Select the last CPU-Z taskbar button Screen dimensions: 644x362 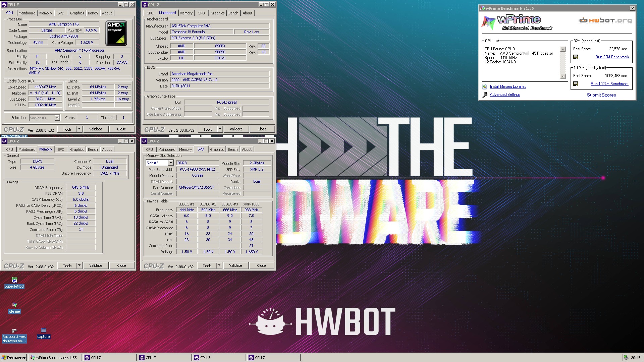(x=274, y=358)
